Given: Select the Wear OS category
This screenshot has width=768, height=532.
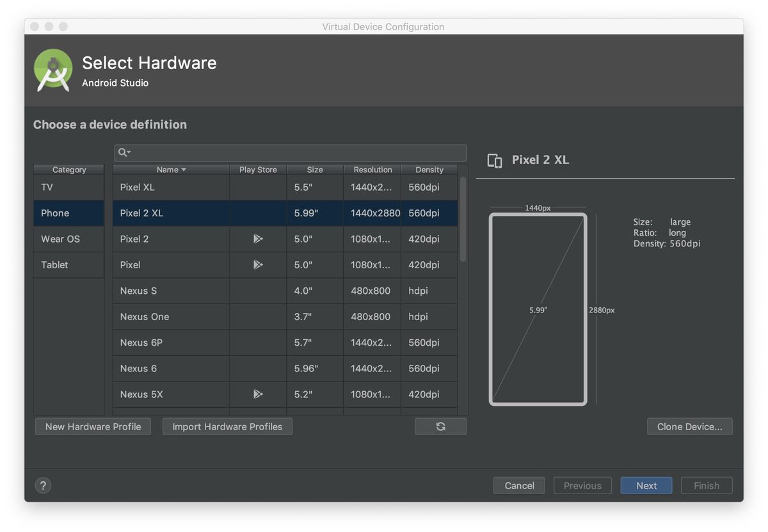Looking at the screenshot, I should 68,239.
